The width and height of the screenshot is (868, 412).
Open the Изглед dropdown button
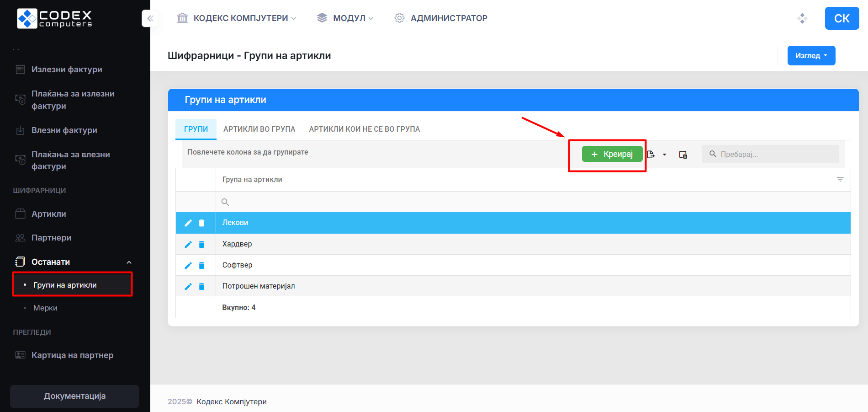pyautogui.click(x=811, y=56)
